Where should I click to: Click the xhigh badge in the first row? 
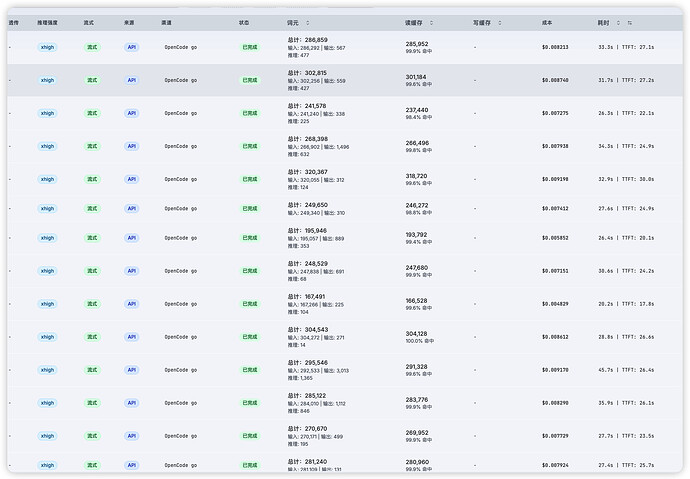click(x=47, y=47)
